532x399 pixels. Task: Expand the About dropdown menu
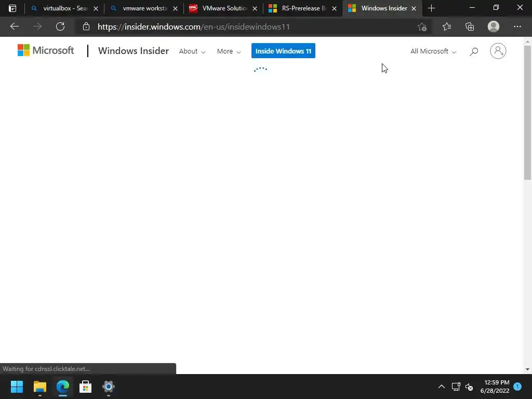[192, 51]
